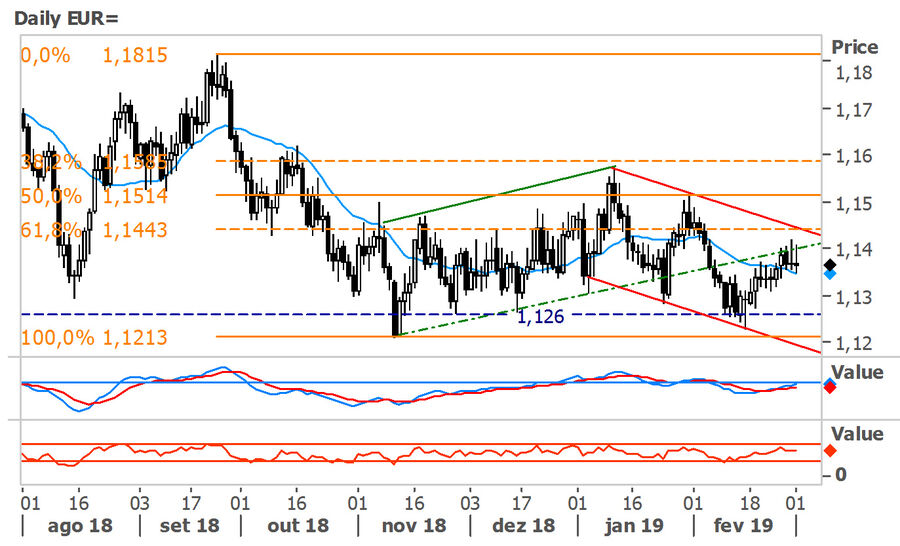Click 'Value' label of middle oscillator panel

(858, 372)
